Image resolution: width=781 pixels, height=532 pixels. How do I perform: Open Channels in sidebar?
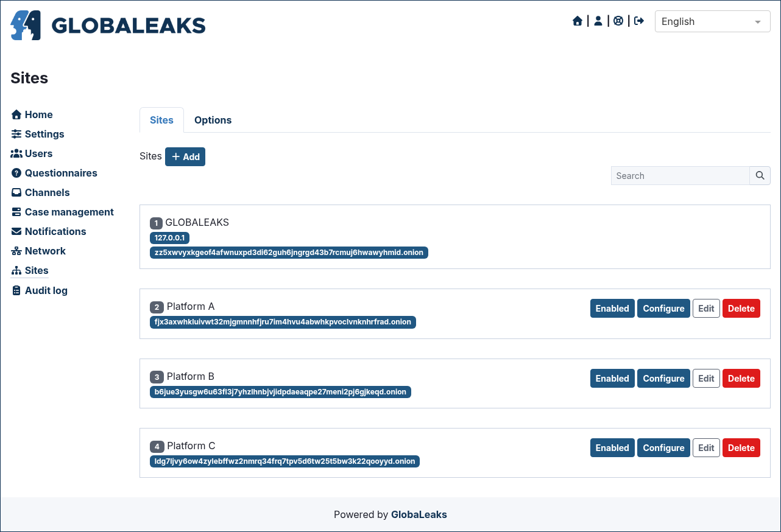coord(41,192)
